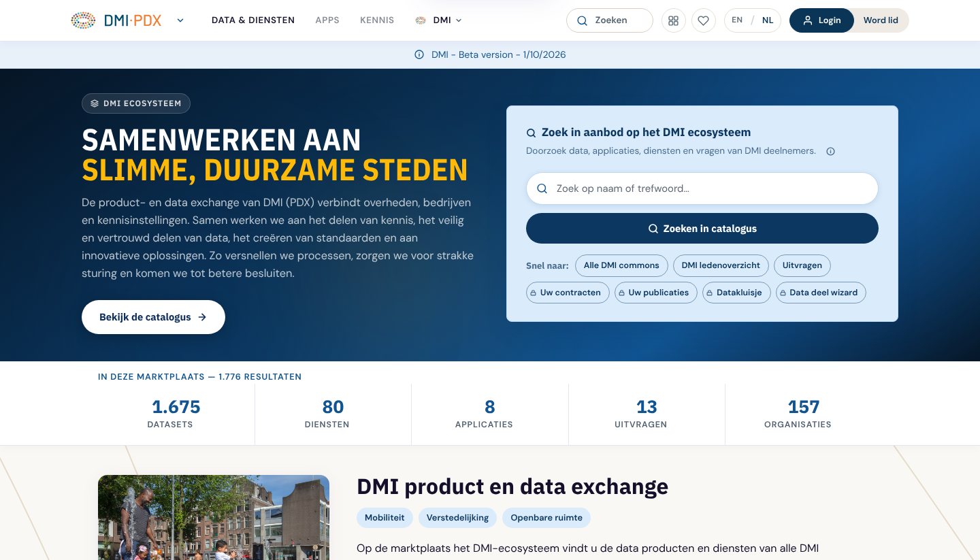
Task: Select the Openbare ruimte tag
Action: [x=546, y=518]
